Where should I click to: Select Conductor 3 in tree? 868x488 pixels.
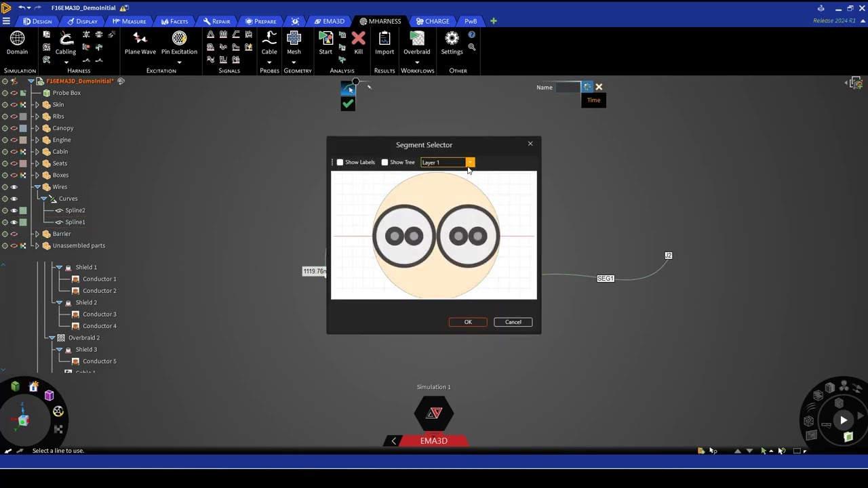pos(100,314)
